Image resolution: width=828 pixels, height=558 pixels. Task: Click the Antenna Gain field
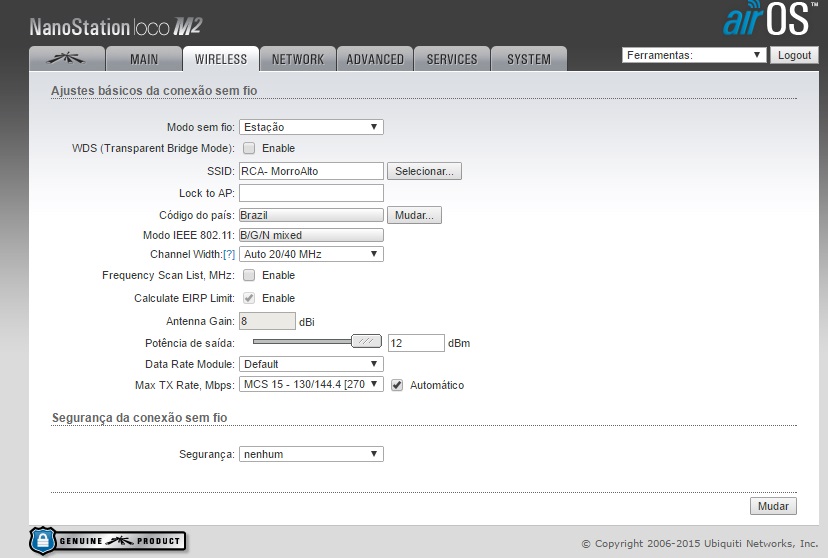coord(267,321)
